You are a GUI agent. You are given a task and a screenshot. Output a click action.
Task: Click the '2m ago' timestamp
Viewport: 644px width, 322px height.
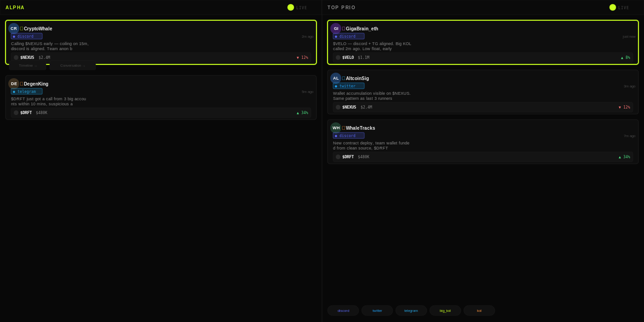(x=308, y=36)
